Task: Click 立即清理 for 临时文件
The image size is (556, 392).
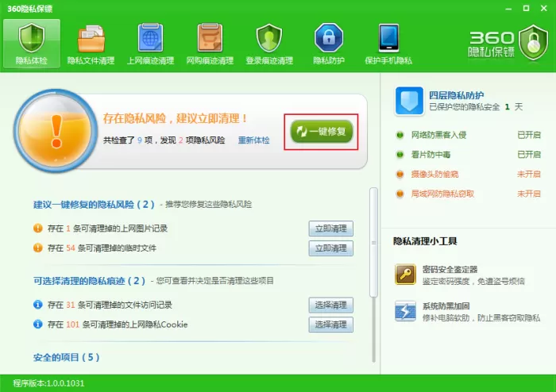Action: pos(331,248)
